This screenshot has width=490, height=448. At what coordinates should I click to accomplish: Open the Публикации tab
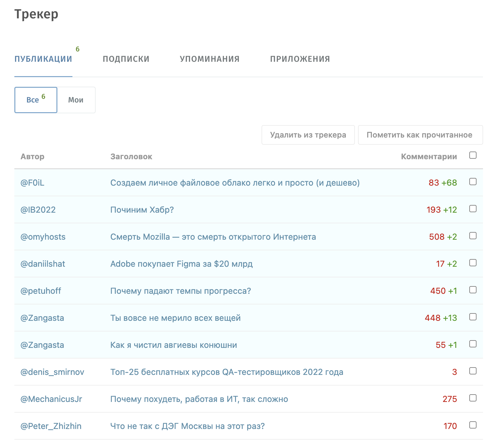[x=43, y=59]
